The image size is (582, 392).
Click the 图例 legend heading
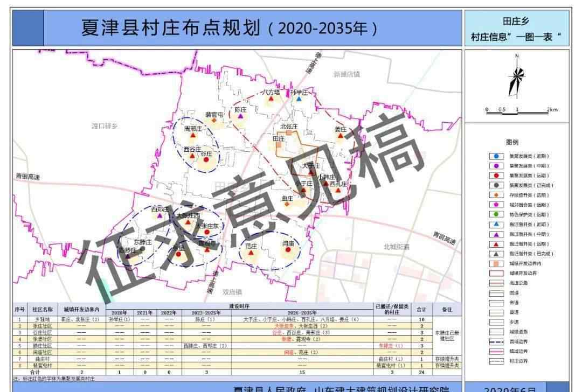tap(512, 142)
